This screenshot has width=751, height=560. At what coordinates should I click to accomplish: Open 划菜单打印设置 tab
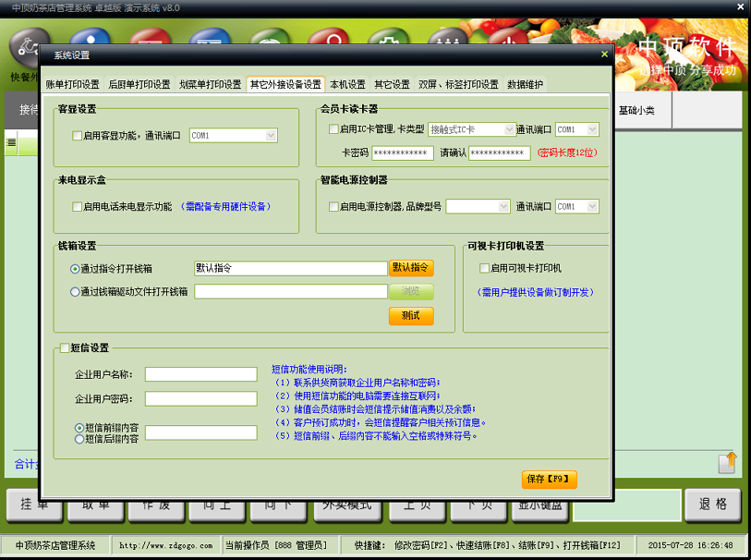(x=211, y=84)
